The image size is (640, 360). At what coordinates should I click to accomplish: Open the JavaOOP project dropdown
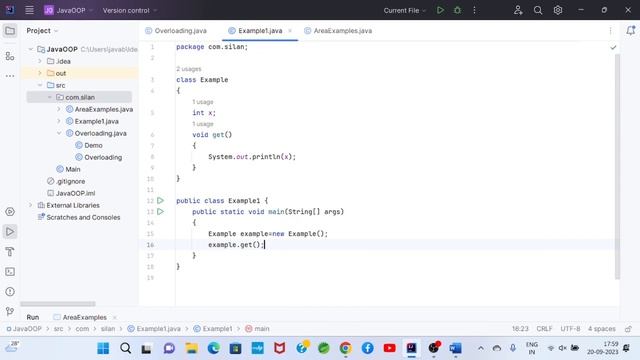(x=69, y=10)
